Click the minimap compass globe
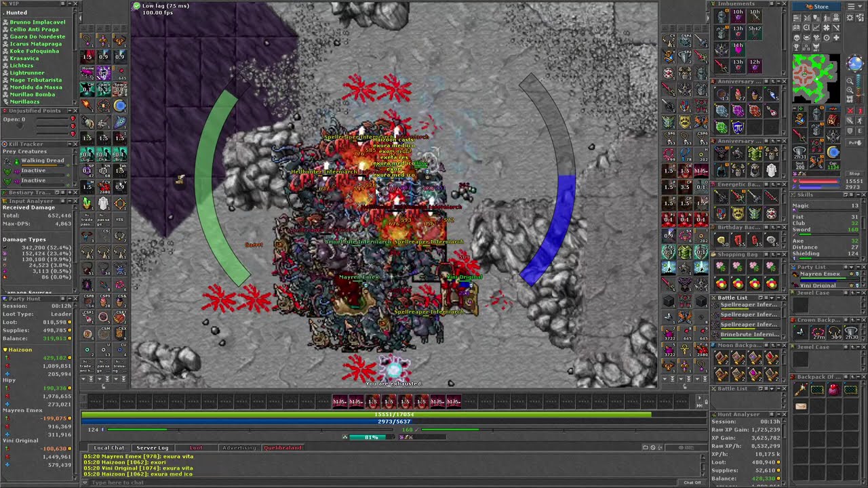 coord(855,63)
